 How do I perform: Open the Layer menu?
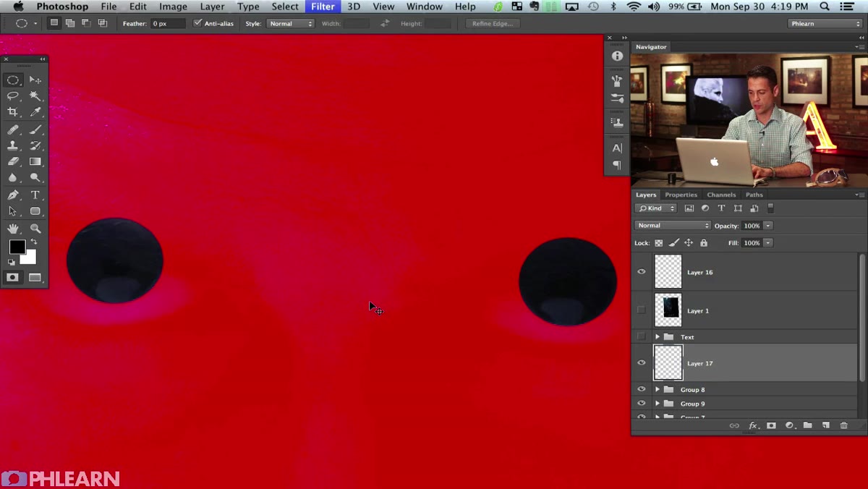[x=212, y=7]
